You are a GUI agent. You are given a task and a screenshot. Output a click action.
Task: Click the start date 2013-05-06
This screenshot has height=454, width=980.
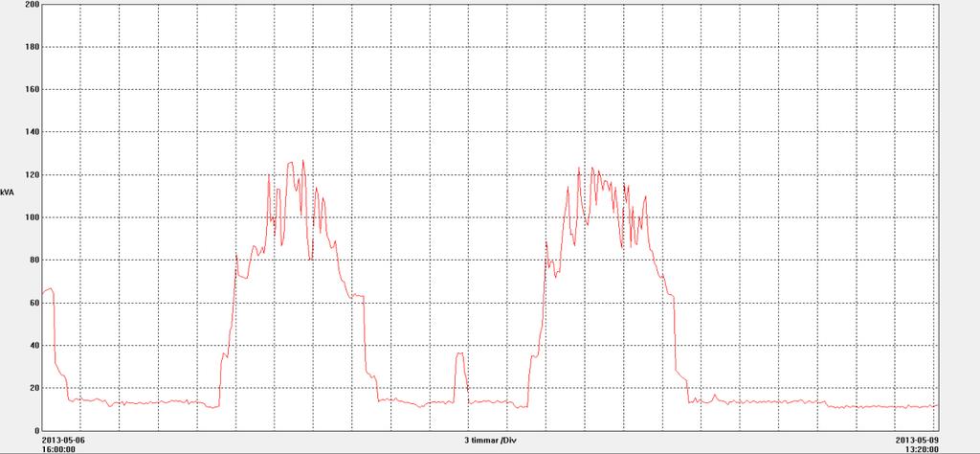(x=62, y=439)
